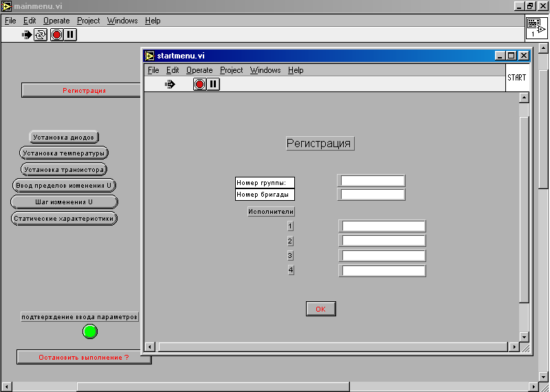Click Pause button in mainmenu.vi toolbar

pyautogui.click(x=70, y=35)
